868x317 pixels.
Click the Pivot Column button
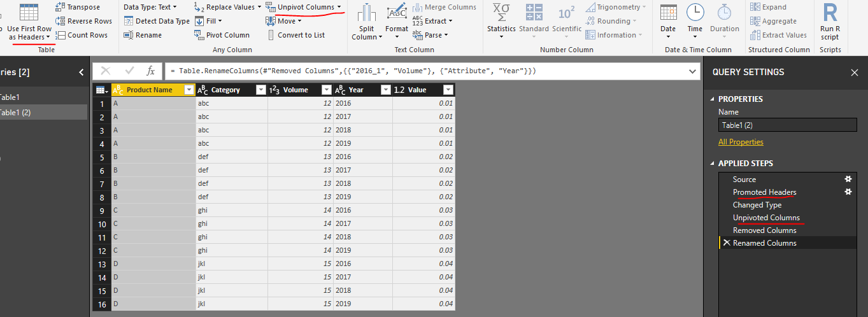coord(222,35)
